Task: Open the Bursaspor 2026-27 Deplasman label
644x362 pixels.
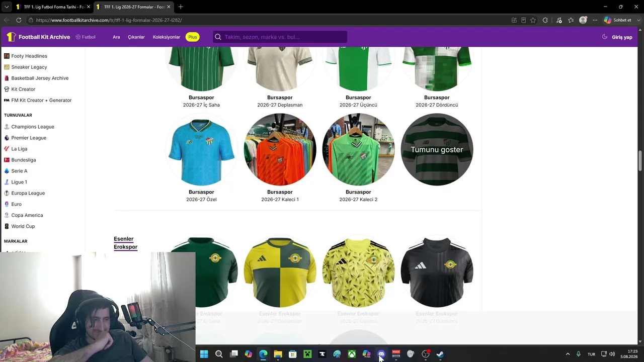Action: point(280,105)
